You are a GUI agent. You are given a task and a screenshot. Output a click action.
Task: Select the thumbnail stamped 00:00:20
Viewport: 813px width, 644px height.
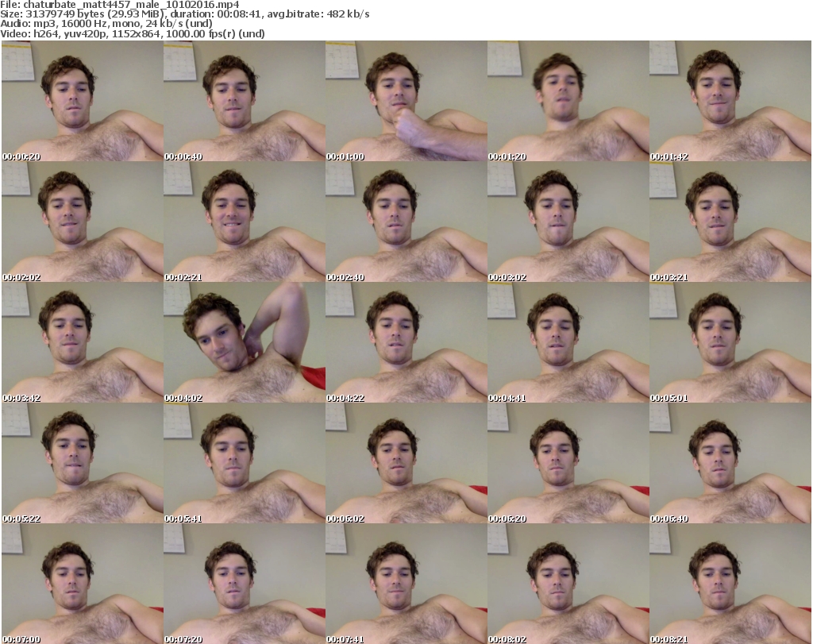pos(83,101)
